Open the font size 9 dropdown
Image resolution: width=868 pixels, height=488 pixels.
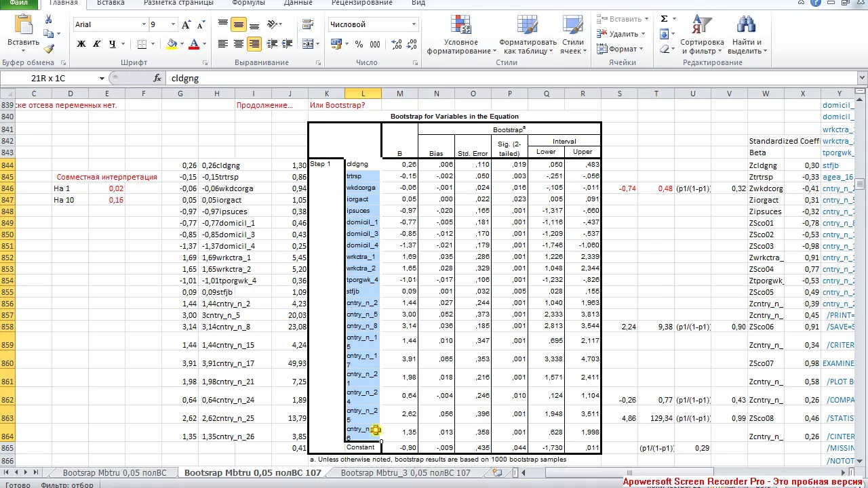click(172, 24)
